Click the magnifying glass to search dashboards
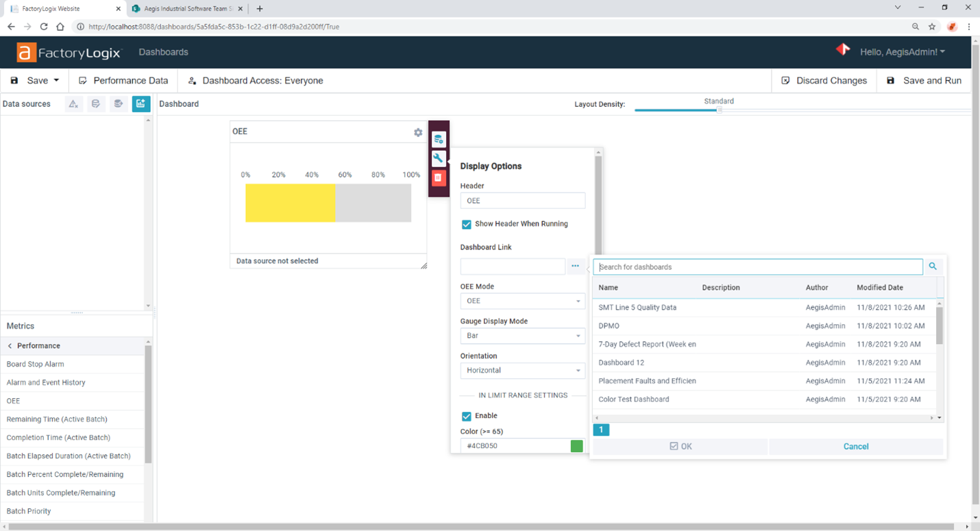The width and height of the screenshot is (980, 531). coord(933,267)
